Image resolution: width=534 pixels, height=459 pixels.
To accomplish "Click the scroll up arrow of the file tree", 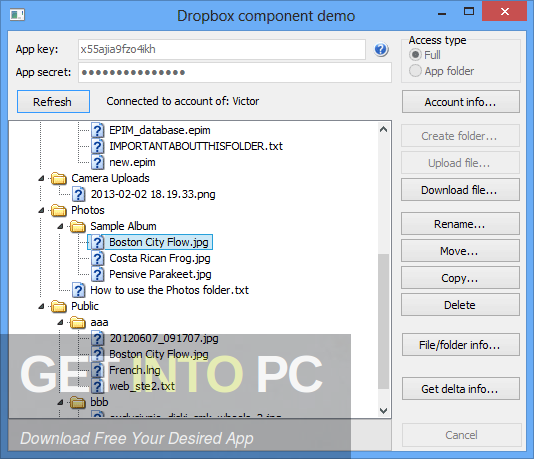I will [383, 129].
